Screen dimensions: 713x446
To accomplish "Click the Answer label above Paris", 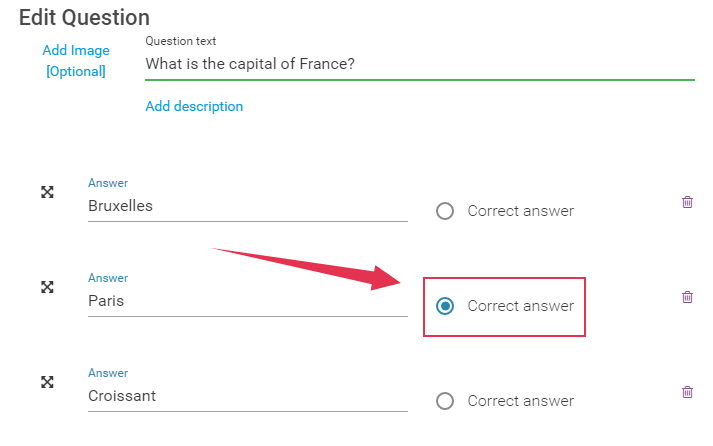I will click(108, 278).
